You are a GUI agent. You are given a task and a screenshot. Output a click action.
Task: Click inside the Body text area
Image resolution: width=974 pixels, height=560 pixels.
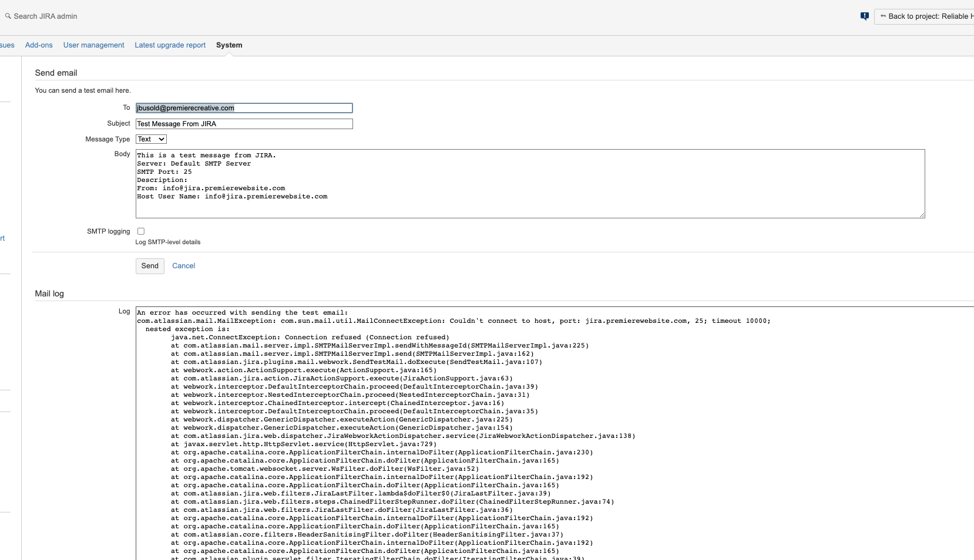point(530,184)
